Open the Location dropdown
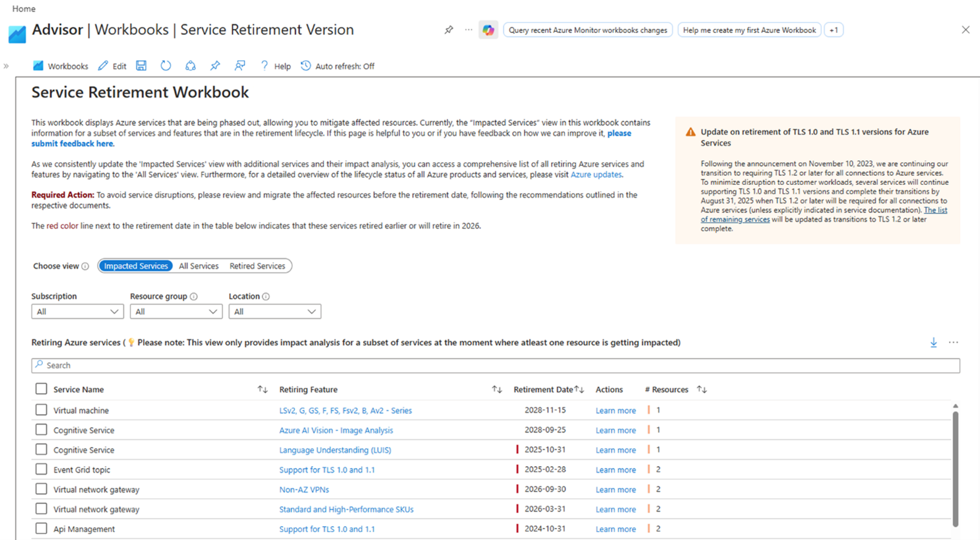Image resolution: width=980 pixels, height=540 pixels. pyautogui.click(x=275, y=312)
